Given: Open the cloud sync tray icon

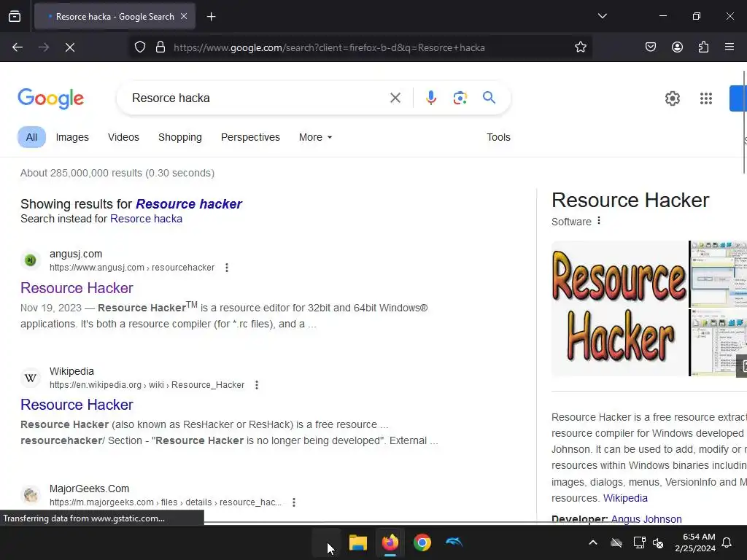Looking at the screenshot, I should pyautogui.click(x=616, y=542).
